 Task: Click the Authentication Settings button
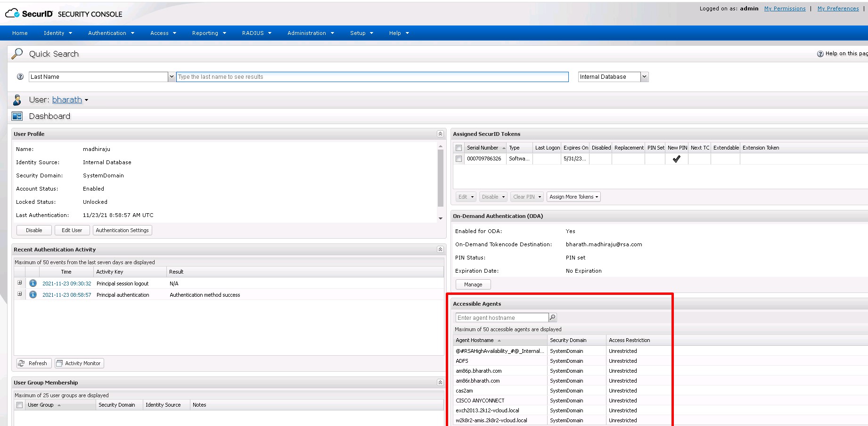click(x=122, y=230)
